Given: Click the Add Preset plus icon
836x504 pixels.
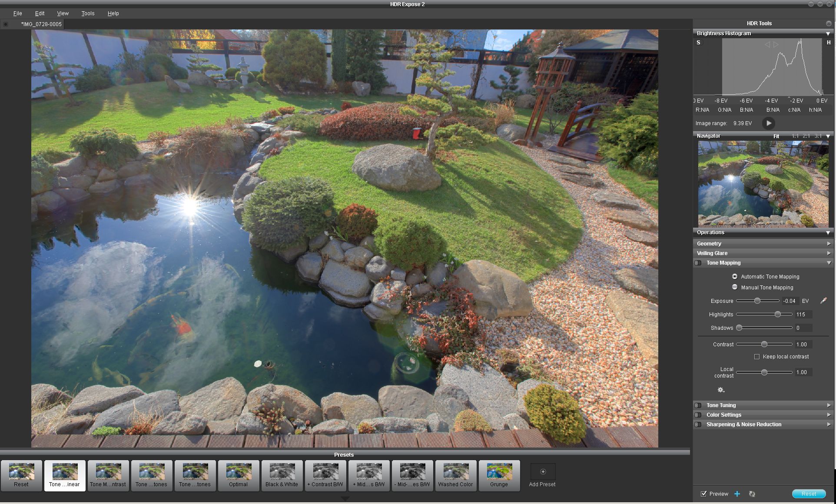Looking at the screenshot, I should pyautogui.click(x=543, y=471).
